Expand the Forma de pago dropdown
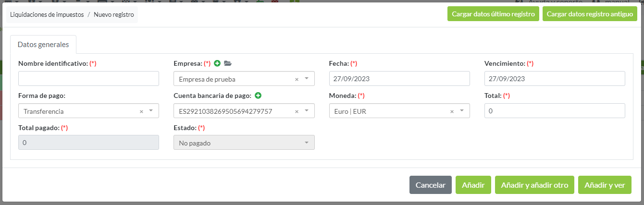The width and height of the screenshot is (644, 205). pos(151,111)
